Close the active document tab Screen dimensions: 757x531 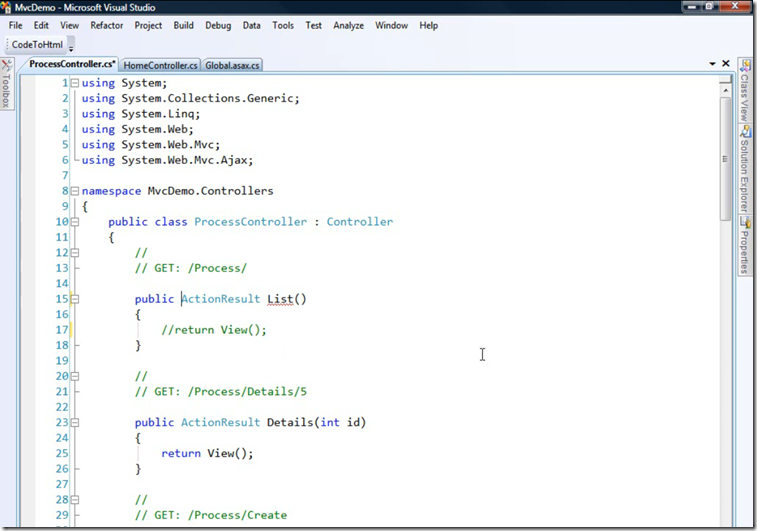tap(726, 63)
